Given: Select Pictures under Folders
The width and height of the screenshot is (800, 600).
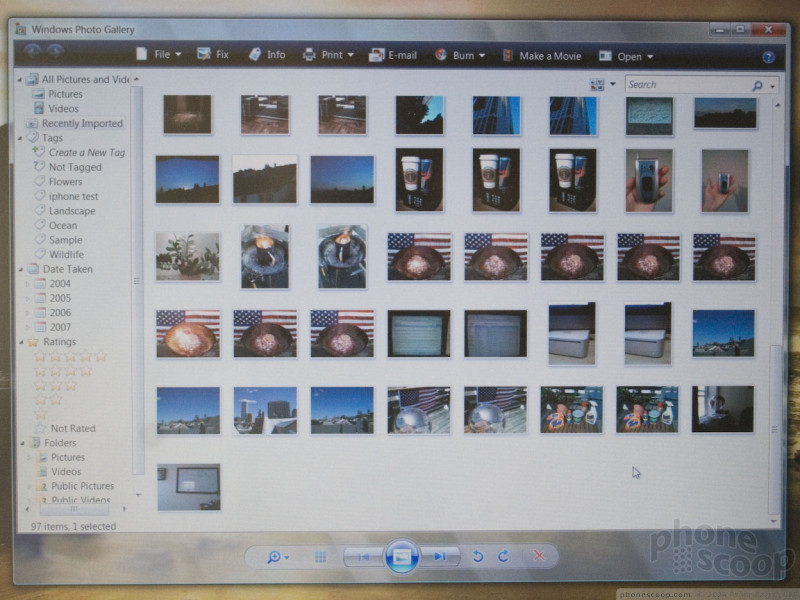Looking at the screenshot, I should click(67, 457).
